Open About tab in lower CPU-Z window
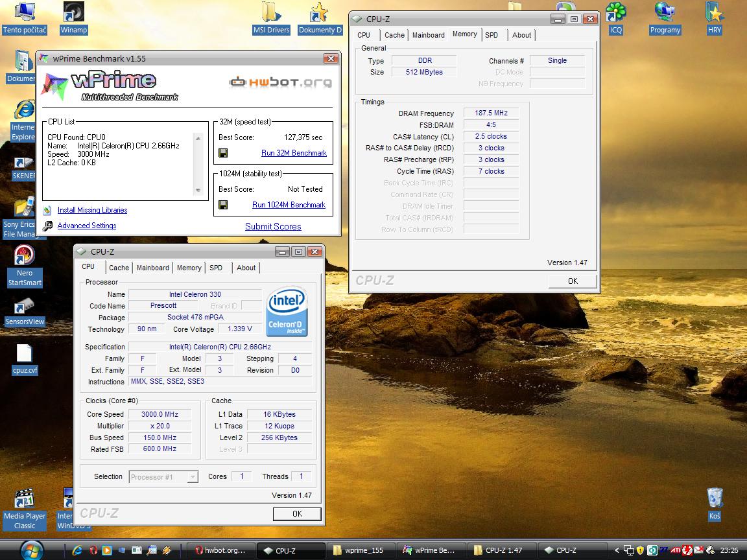Viewport: 747px width, 560px height. pyautogui.click(x=246, y=268)
